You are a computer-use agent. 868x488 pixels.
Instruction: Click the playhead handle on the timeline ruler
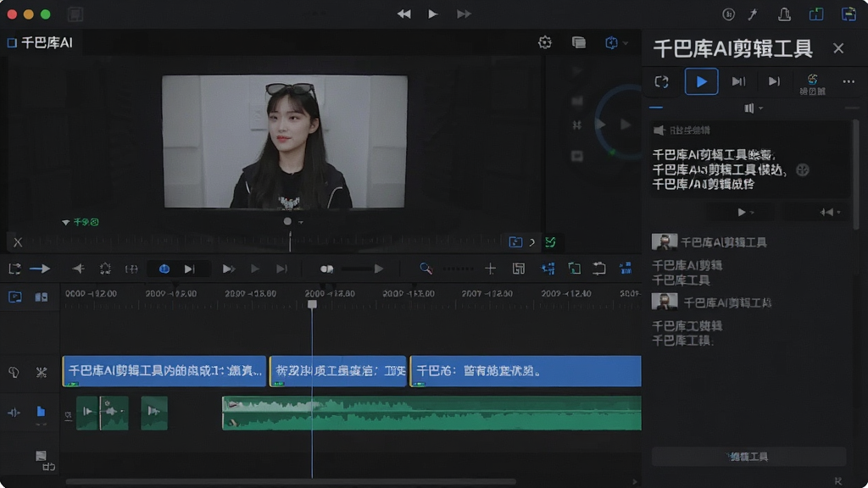[x=312, y=304]
